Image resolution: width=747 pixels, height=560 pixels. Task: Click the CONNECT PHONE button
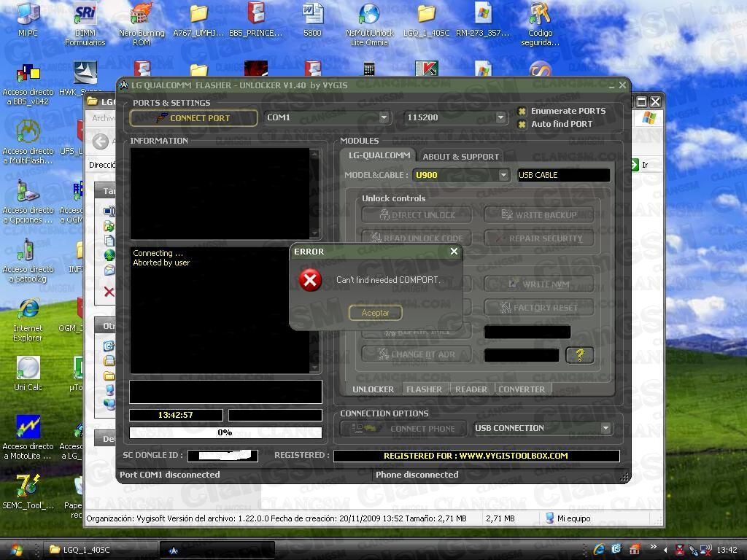click(403, 429)
